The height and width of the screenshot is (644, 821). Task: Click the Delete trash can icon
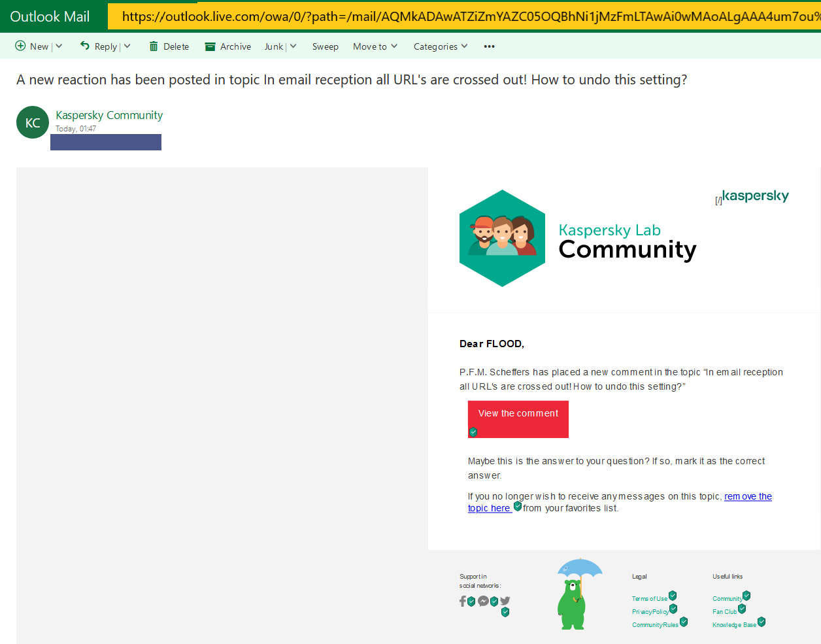click(x=154, y=46)
